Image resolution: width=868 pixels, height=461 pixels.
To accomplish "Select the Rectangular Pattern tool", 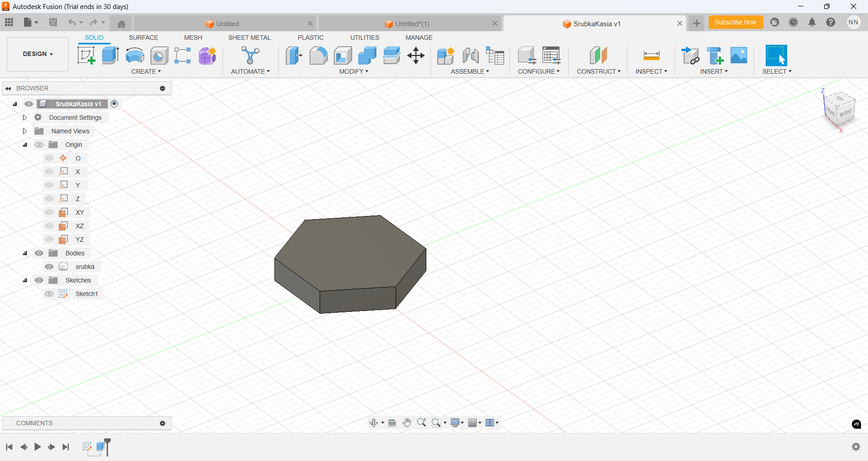I will coord(183,56).
